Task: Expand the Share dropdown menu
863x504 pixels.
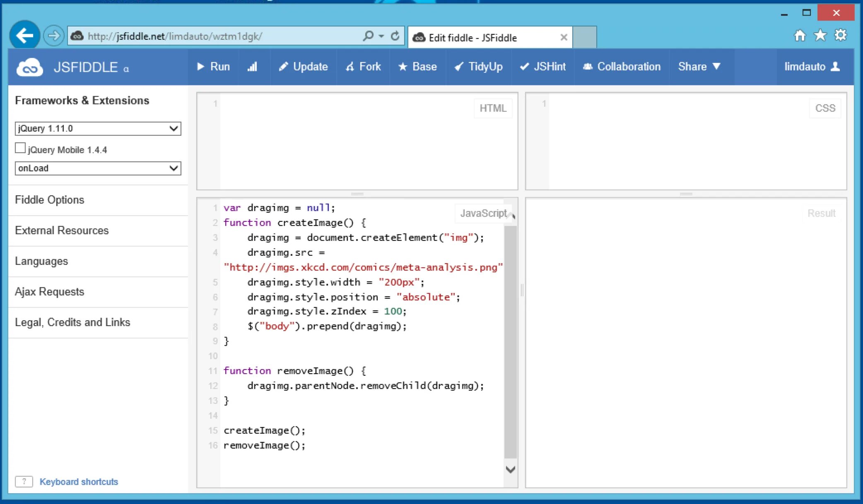Action: [699, 67]
